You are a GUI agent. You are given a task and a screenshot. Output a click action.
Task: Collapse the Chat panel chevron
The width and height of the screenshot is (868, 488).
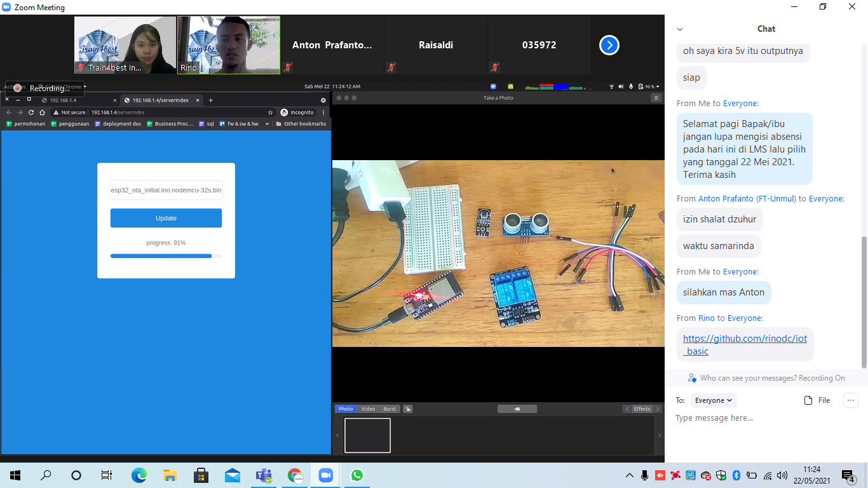[x=680, y=29]
